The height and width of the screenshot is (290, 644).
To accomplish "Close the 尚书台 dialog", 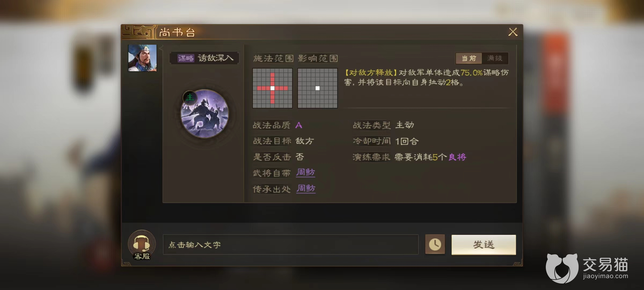I will coord(513,32).
